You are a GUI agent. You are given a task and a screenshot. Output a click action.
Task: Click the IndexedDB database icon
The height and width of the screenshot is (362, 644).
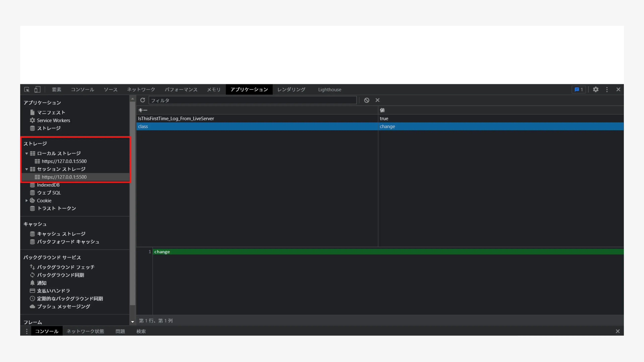point(32,185)
